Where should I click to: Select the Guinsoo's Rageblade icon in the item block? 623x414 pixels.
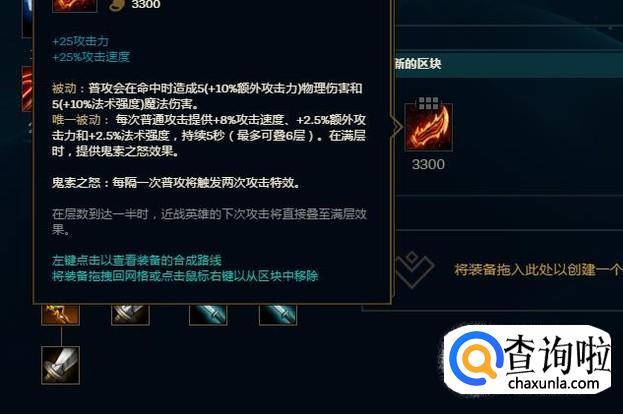tap(428, 127)
